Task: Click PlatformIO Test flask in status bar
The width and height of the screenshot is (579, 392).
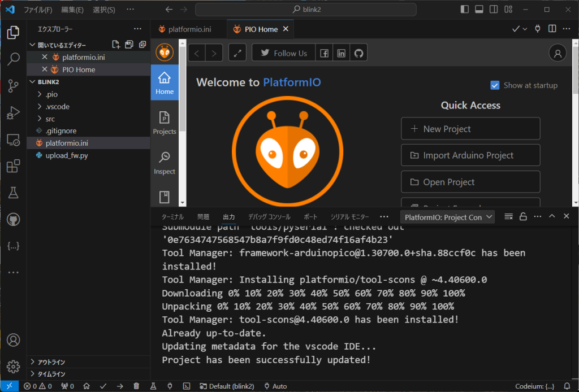Action: (153, 386)
